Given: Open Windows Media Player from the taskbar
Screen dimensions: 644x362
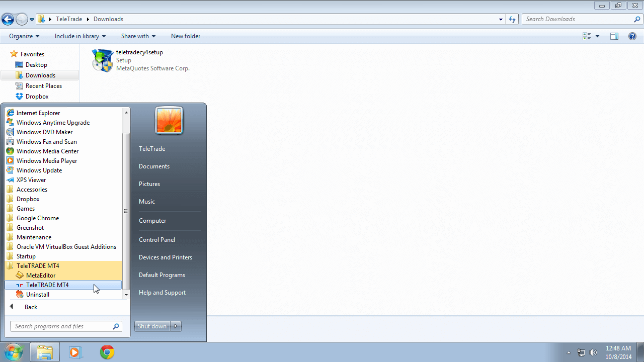Looking at the screenshot, I should [75, 352].
